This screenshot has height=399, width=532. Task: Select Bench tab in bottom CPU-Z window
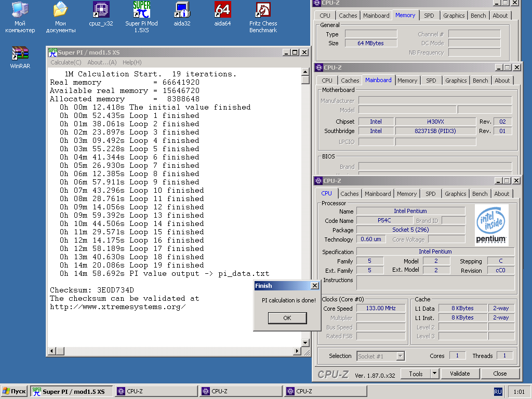(x=480, y=194)
